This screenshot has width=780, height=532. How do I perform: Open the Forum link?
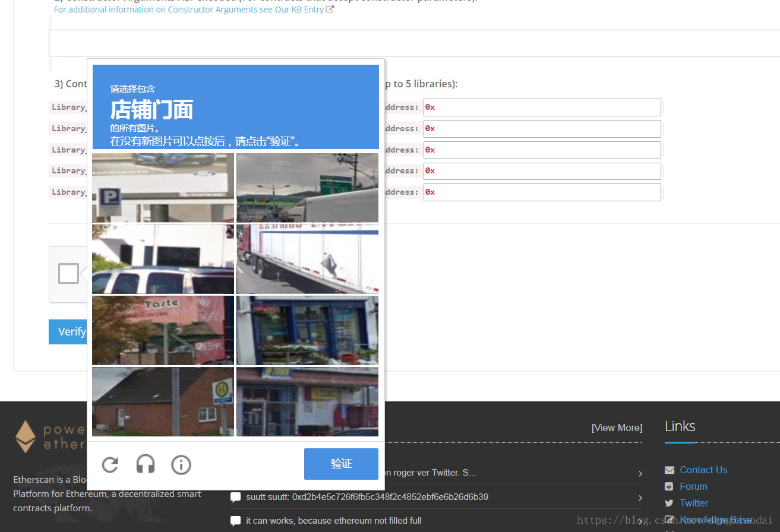point(693,486)
